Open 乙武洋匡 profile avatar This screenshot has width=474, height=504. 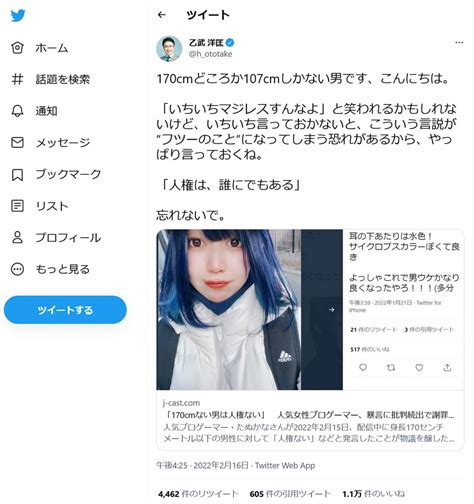169,49
